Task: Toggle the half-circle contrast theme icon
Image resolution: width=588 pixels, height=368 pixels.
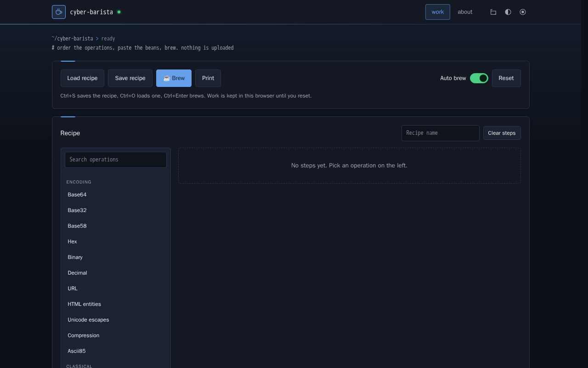Action: tap(508, 12)
